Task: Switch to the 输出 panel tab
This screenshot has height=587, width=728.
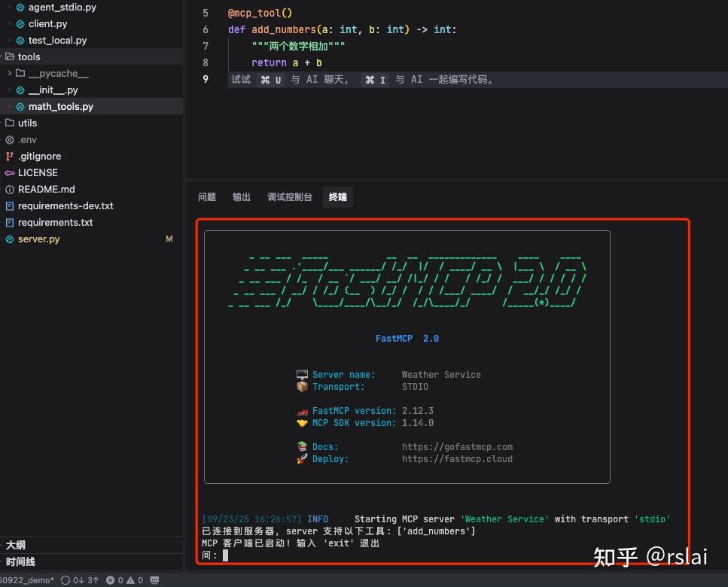Action: [x=242, y=196]
